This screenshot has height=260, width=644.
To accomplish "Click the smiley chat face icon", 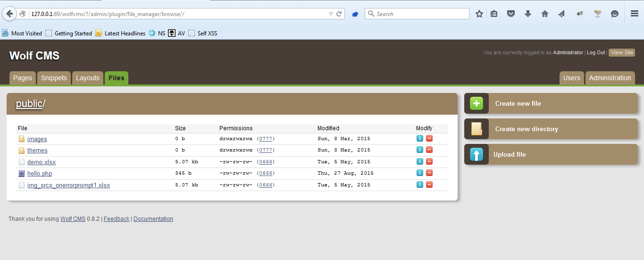I will [615, 14].
